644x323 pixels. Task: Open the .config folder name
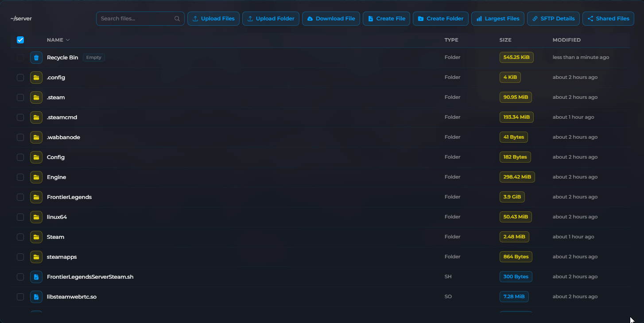tap(56, 78)
